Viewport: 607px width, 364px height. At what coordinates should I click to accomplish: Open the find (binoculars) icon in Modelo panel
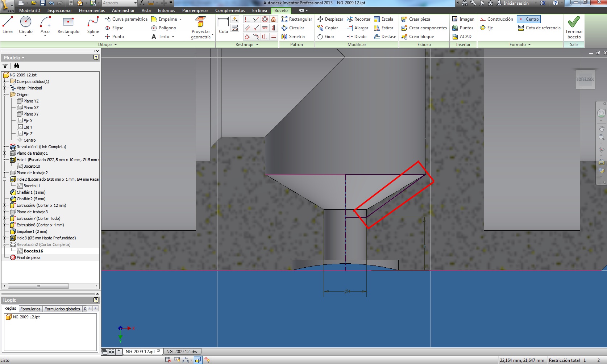[16, 66]
